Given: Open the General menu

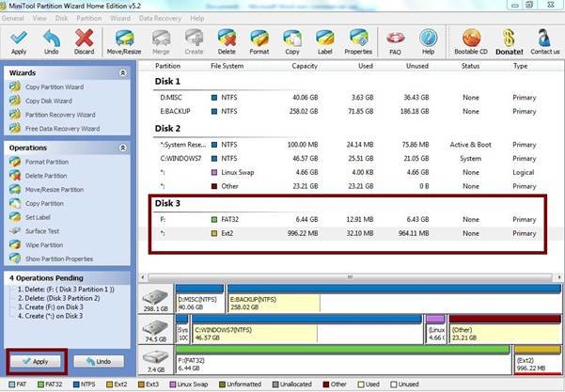Looking at the screenshot, I should 12,19.
